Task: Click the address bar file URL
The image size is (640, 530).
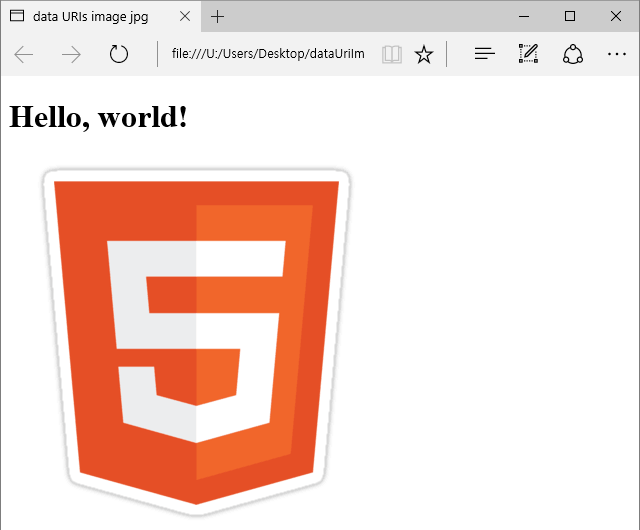Action: point(268,54)
